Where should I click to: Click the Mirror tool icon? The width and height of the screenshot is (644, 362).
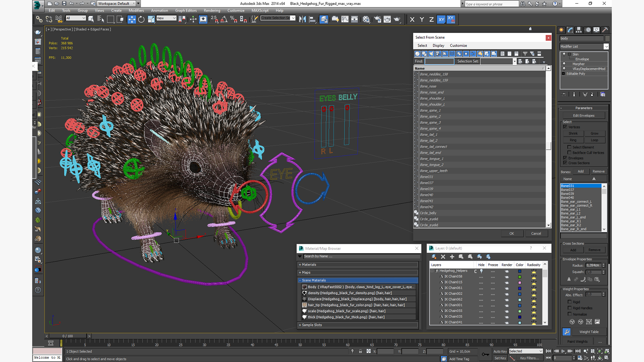click(302, 19)
